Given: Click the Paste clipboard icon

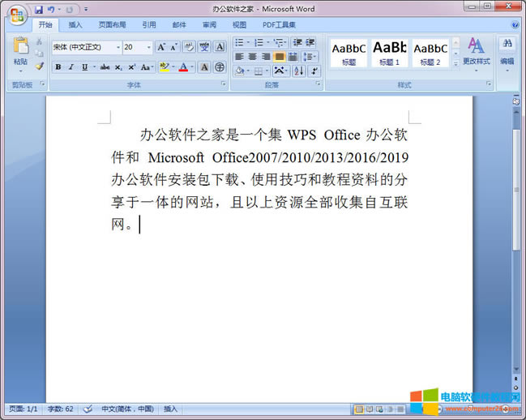Looking at the screenshot, I should (x=20, y=49).
